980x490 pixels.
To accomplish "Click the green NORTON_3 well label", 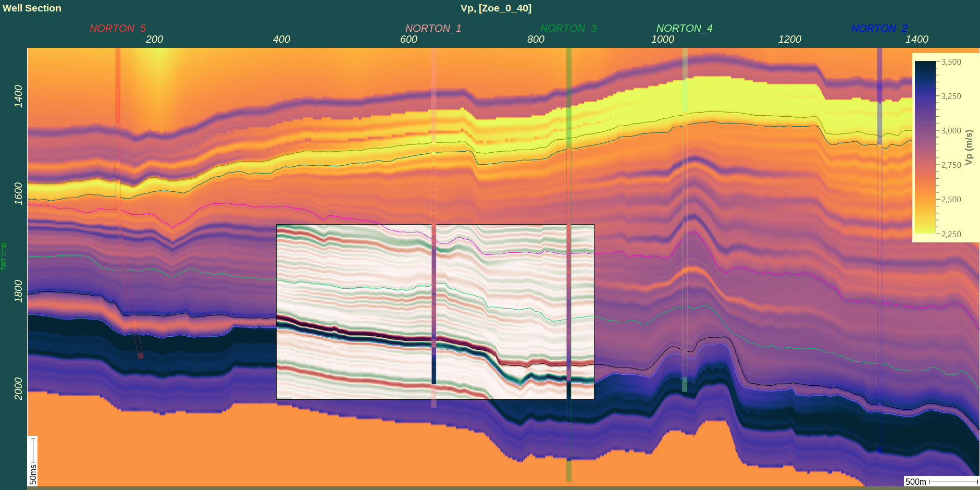I will click(x=568, y=28).
